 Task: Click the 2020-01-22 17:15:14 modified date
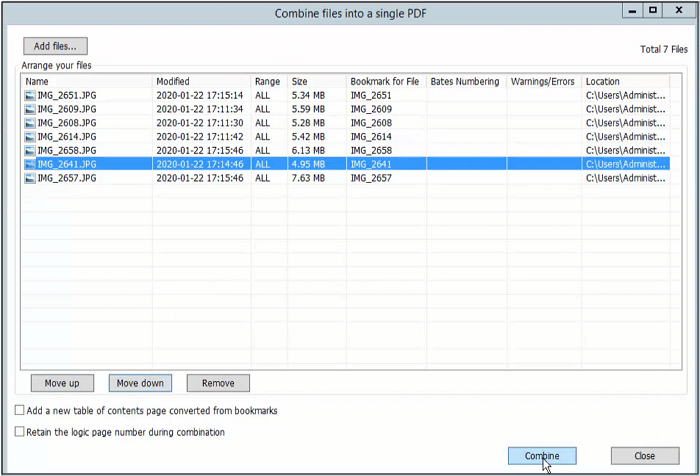coord(200,95)
